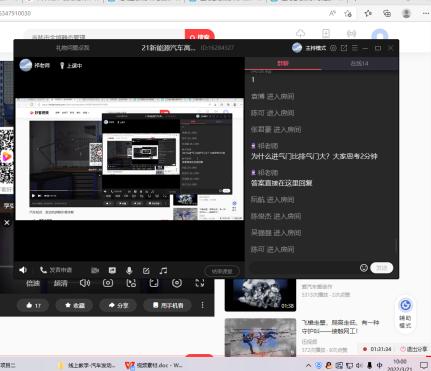Screen dimensions: 431x371
Task: Open the vertical three-dot more menu
Action: pyautogui.click(x=202, y=305)
